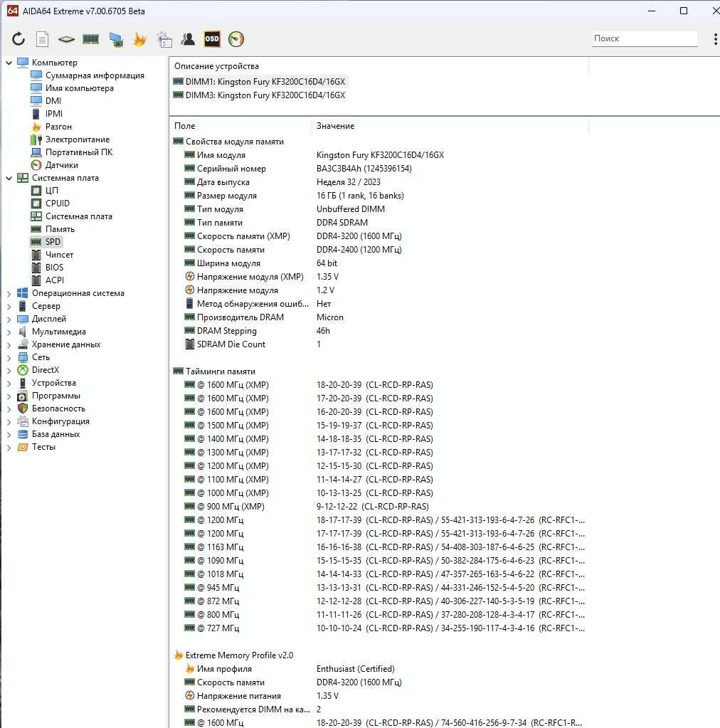The width and height of the screenshot is (720, 728).
Task: Minimize the AIDA64 window
Action: click(652, 11)
